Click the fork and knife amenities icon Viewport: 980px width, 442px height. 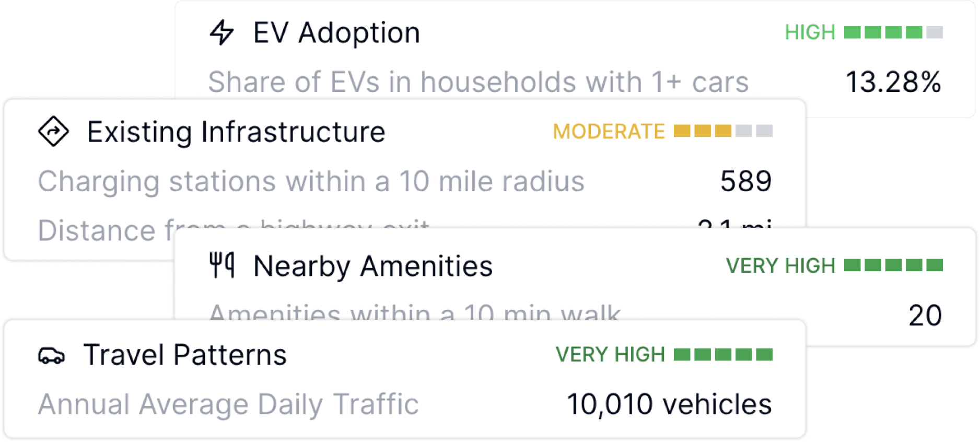[x=221, y=265]
